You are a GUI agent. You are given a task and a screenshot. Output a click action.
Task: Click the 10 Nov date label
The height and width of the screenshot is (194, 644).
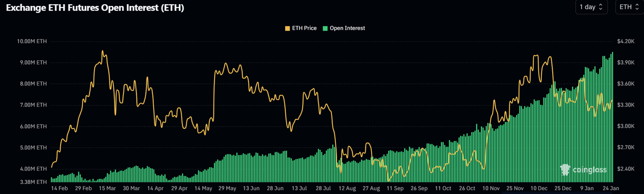[491, 189]
